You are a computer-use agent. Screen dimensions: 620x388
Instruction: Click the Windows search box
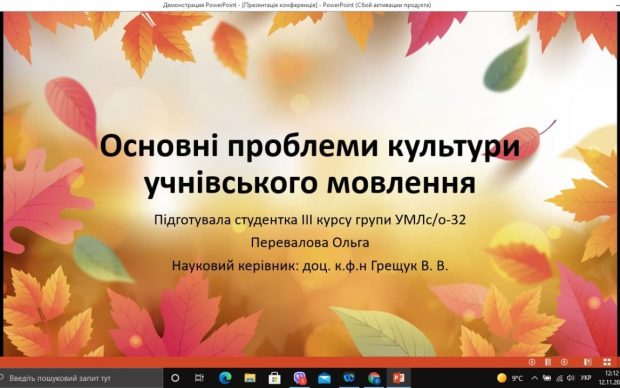(x=81, y=378)
